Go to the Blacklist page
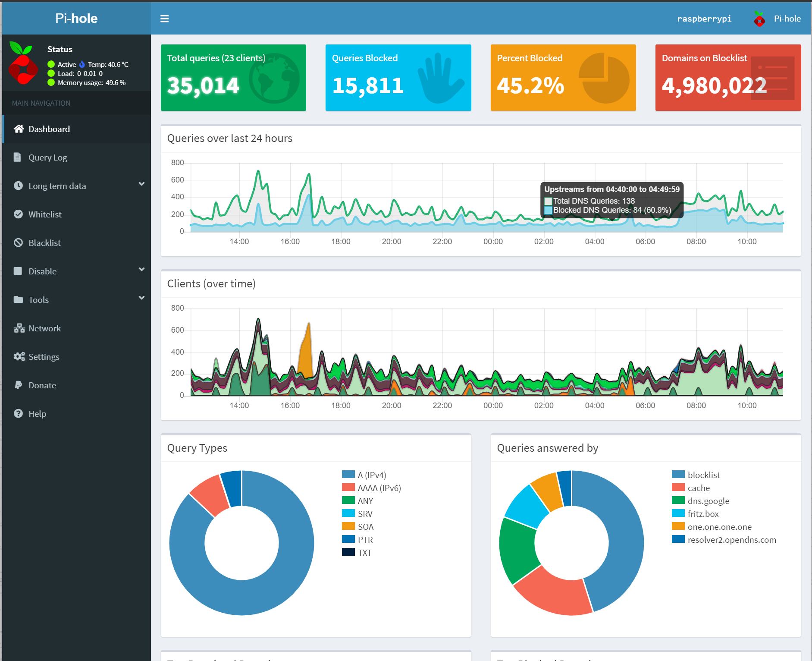 76,243
